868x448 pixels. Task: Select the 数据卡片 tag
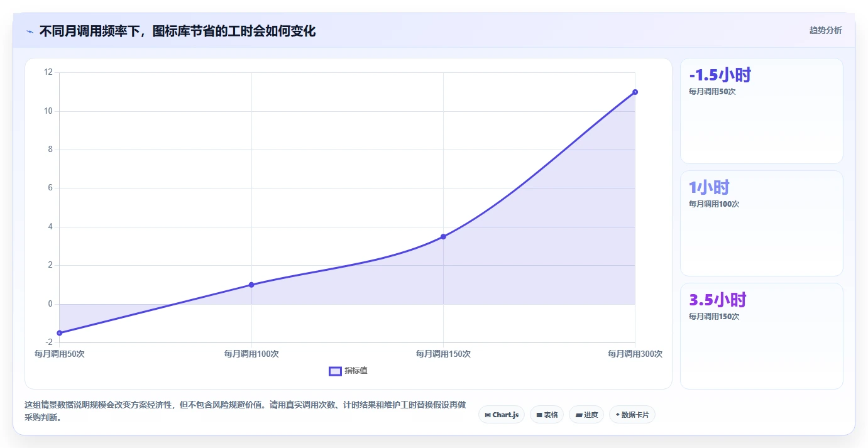click(x=632, y=415)
